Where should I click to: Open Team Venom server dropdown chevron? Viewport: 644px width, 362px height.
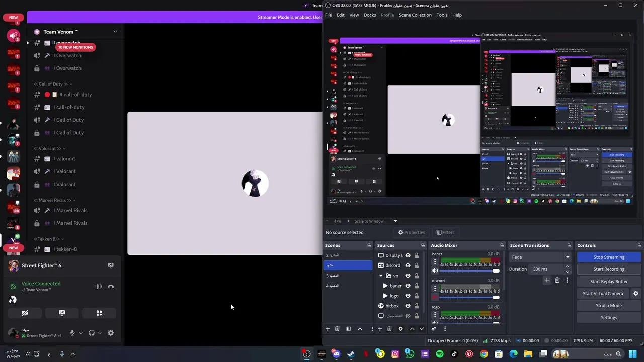click(115, 32)
